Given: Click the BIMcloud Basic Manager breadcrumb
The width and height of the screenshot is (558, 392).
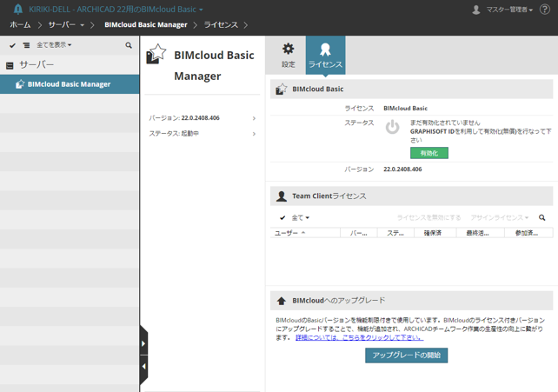Looking at the screenshot, I should pos(146,25).
